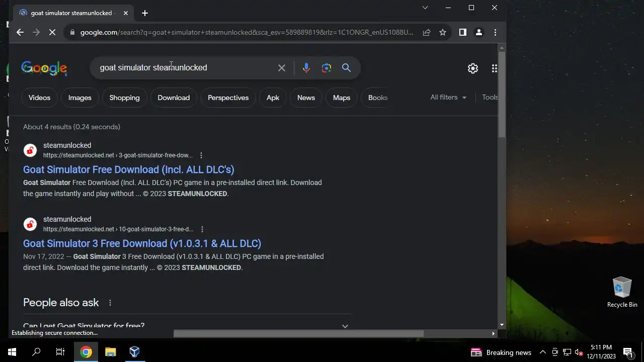Clear the search box text

coord(282,68)
